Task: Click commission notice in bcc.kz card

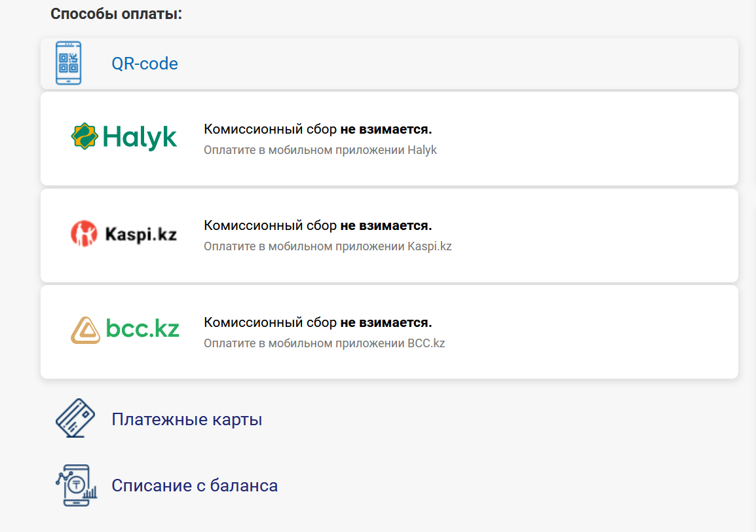Action: pyautogui.click(x=318, y=322)
